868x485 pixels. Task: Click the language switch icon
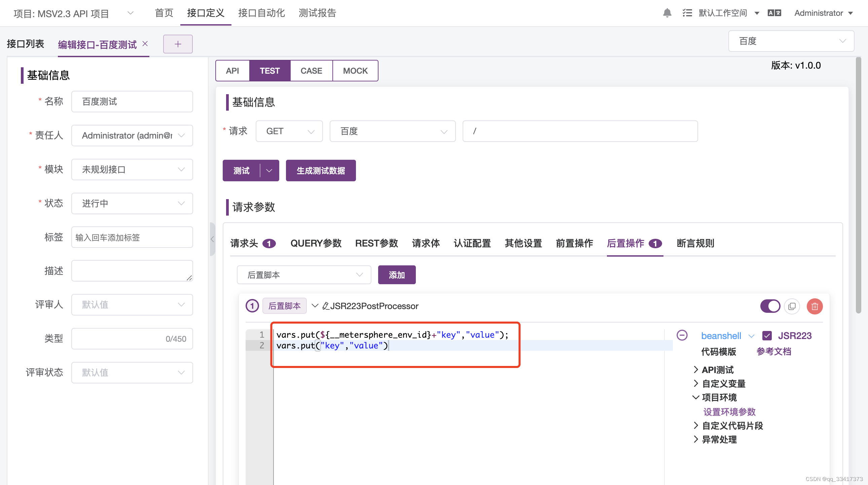point(774,13)
